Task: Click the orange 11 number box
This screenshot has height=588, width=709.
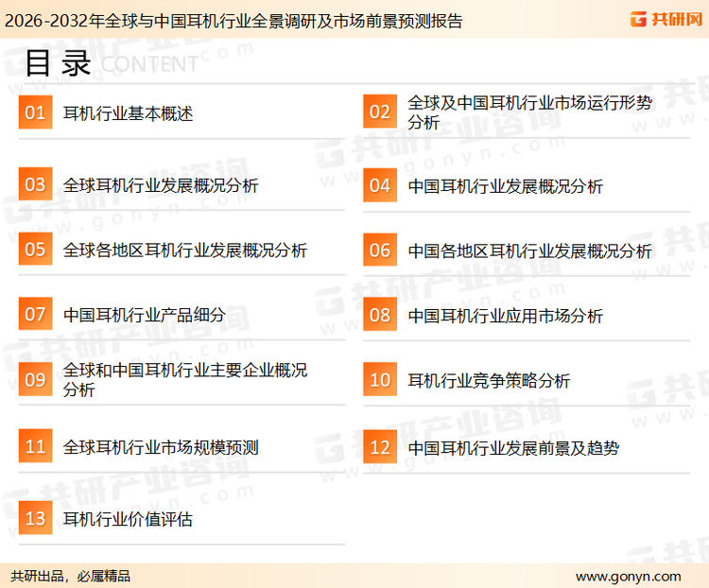Action: (x=35, y=446)
